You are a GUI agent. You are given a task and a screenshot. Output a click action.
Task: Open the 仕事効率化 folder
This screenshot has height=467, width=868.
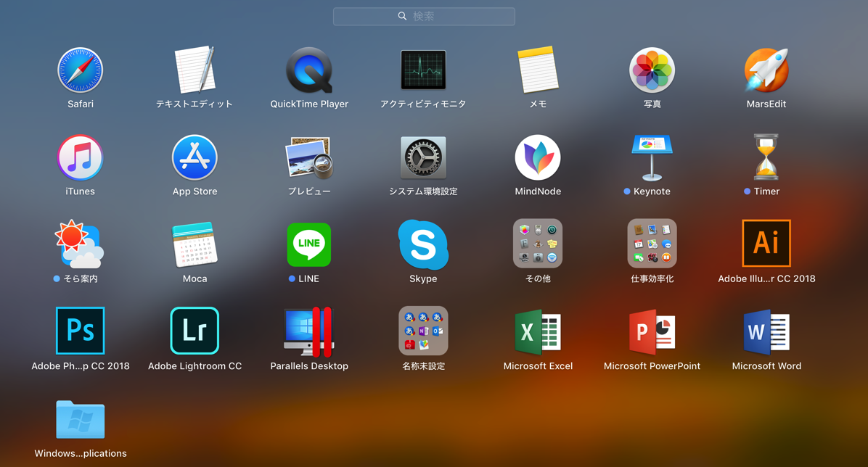(652, 244)
